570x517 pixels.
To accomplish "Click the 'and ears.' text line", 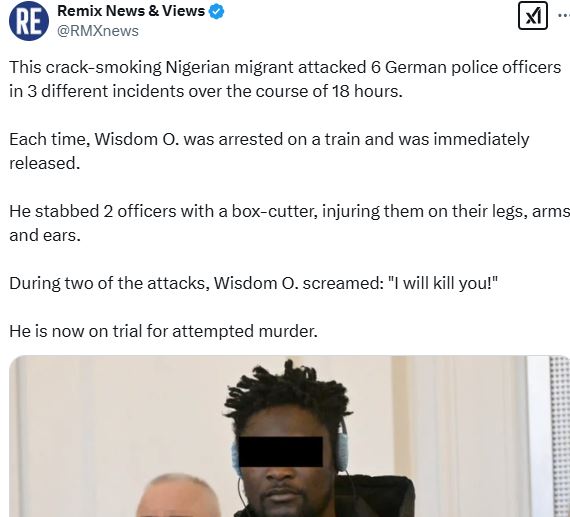I will 45,235.
